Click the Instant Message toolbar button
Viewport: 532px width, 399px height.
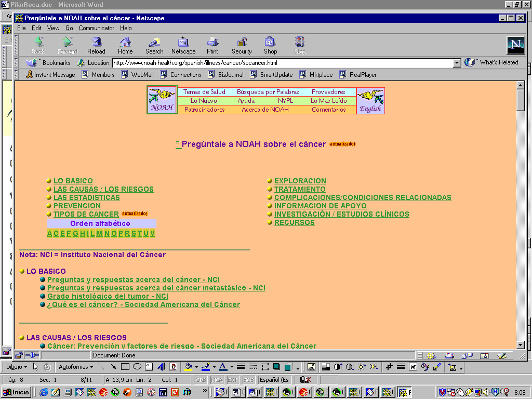click(x=50, y=75)
